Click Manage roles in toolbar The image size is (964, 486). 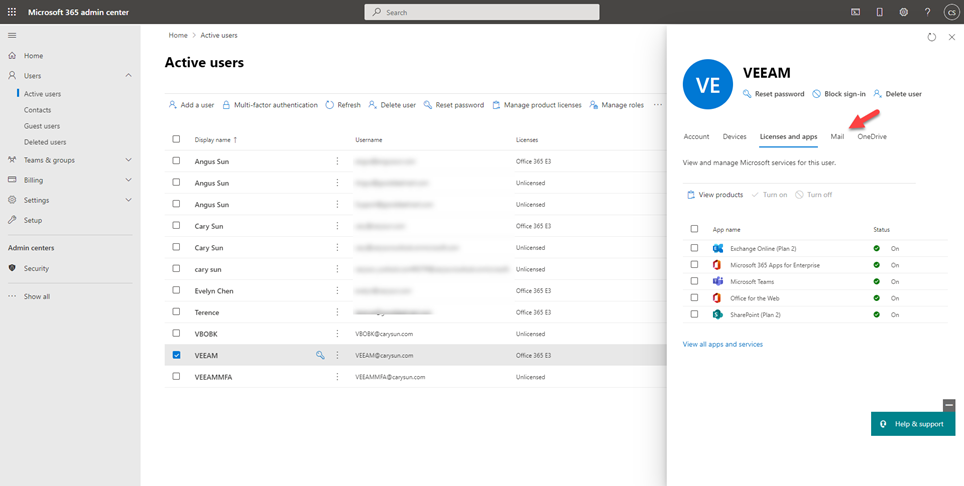tap(617, 105)
